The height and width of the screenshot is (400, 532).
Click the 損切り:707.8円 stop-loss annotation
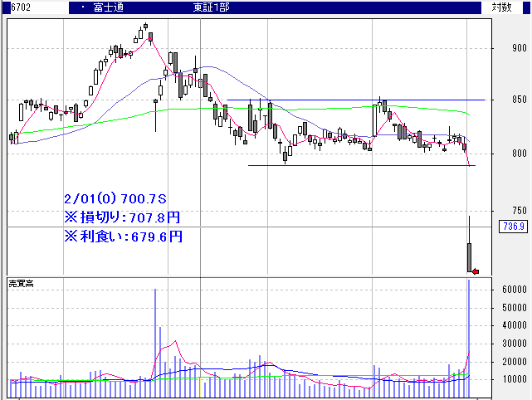(122, 217)
